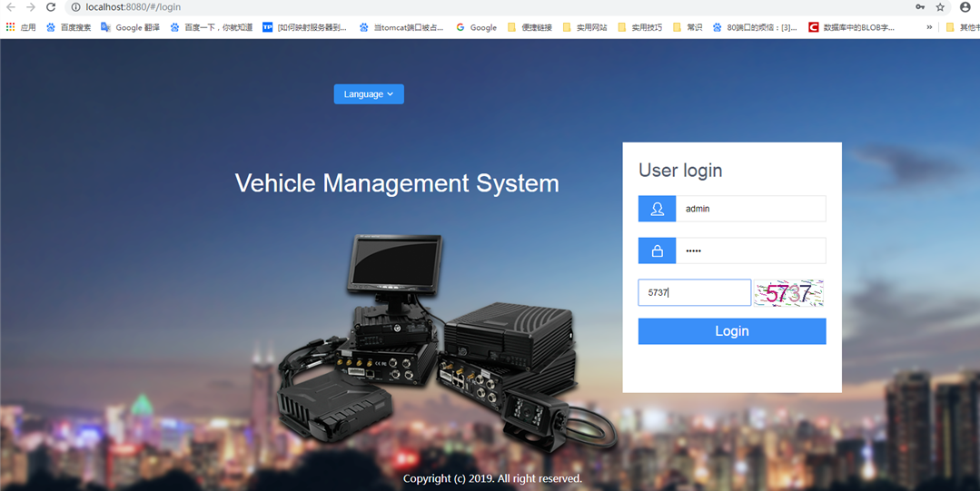980x491 pixels.
Task: Click the lock icon beside password field
Action: [x=657, y=250]
